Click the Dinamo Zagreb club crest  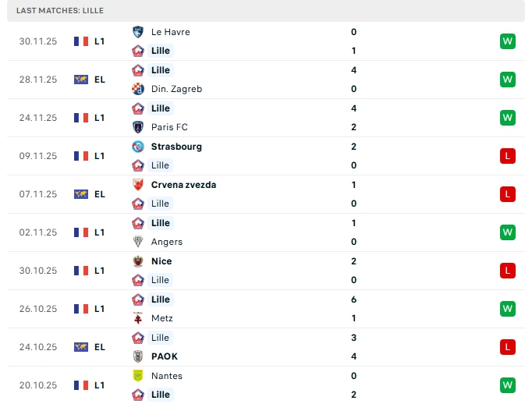click(x=138, y=89)
